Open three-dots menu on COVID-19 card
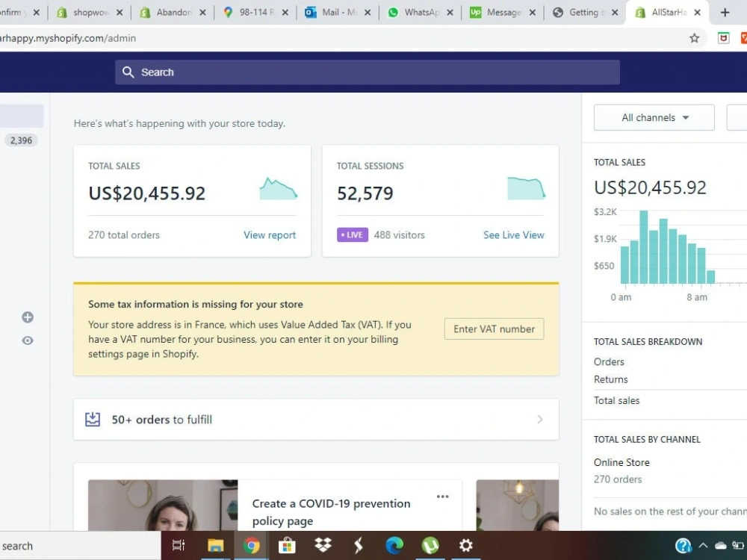The width and height of the screenshot is (747, 560). pos(442,497)
